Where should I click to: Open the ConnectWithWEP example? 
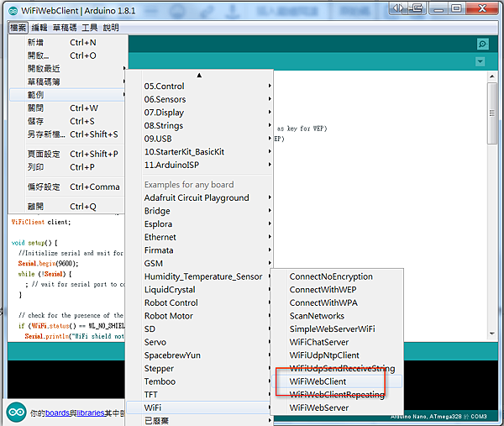337,290
